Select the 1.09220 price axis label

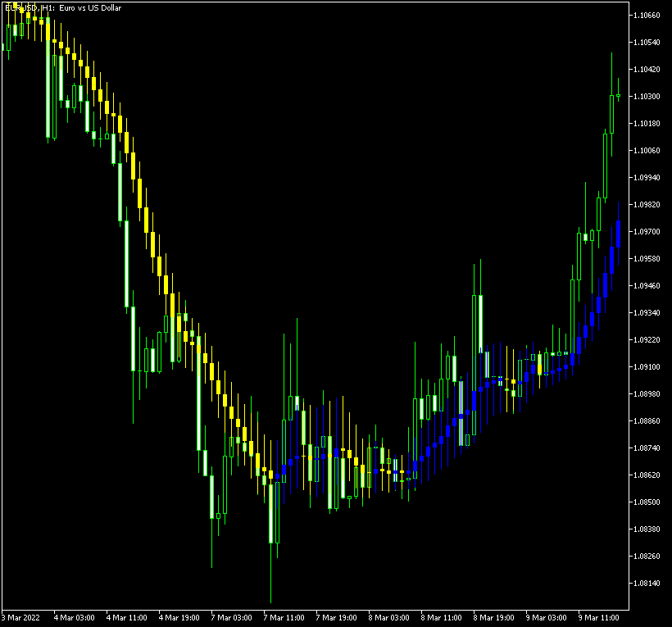[x=648, y=340]
